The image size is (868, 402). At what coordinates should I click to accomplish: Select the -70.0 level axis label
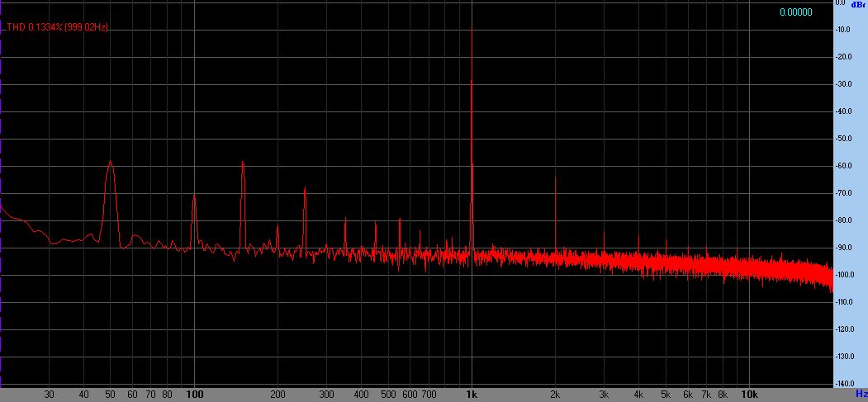842,193
